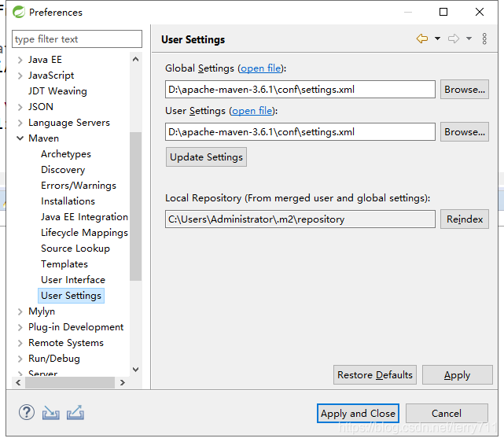
Task: Expand the Run/Debug tree node
Action: click(x=20, y=359)
